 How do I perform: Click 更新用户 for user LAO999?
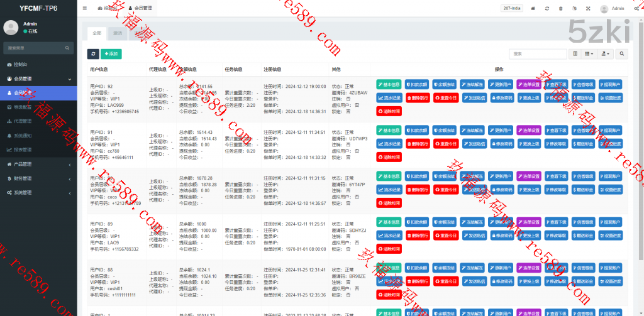[500, 85]
